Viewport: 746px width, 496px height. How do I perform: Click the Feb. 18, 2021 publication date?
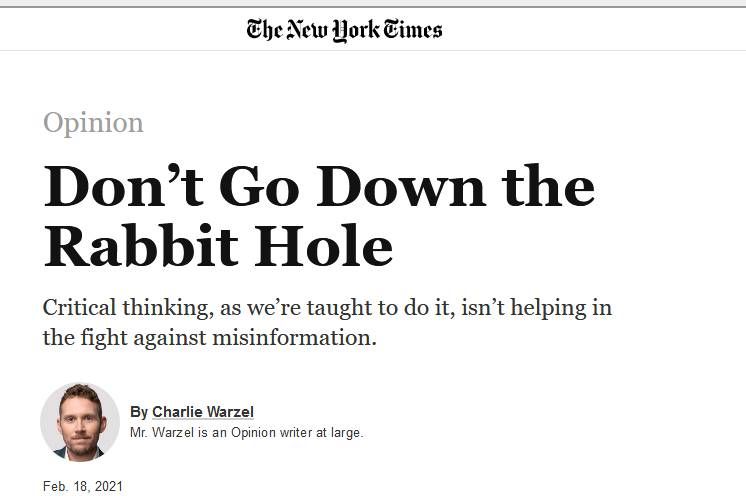pos(83,486)
